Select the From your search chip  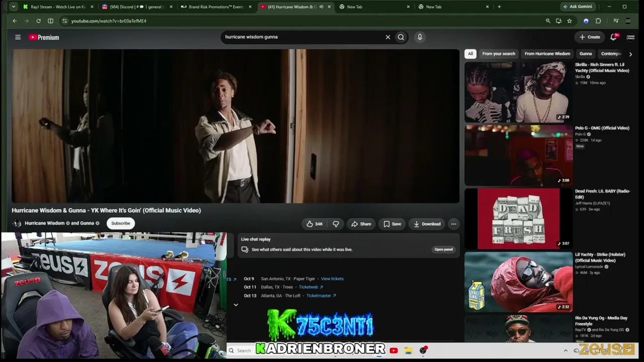point(499,54)
